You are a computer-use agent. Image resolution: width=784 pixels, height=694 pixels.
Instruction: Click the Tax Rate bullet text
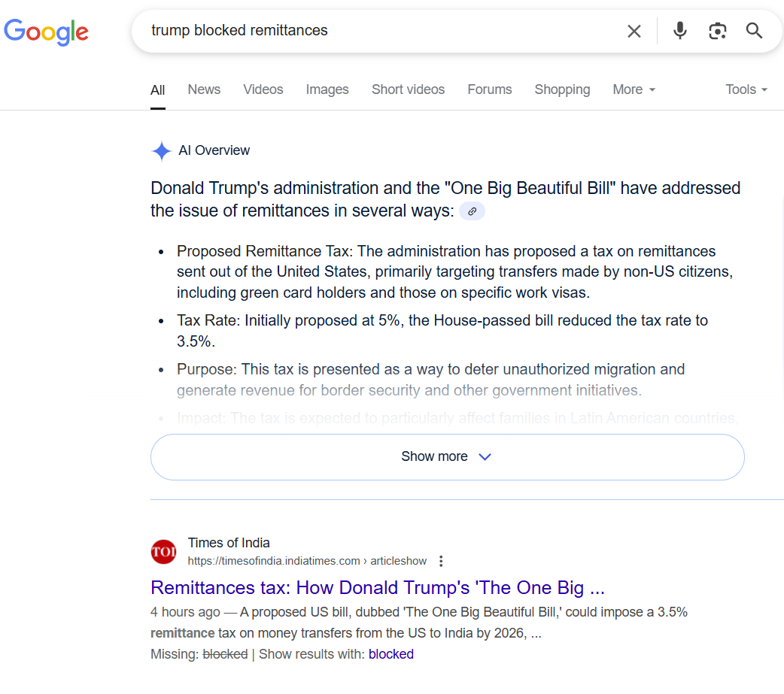pos(442,331)
